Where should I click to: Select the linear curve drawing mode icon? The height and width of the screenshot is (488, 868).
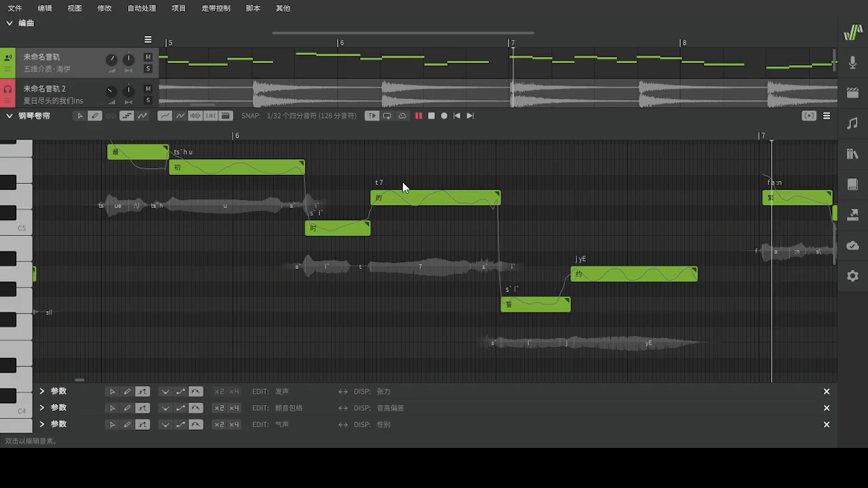pos(180,116)
